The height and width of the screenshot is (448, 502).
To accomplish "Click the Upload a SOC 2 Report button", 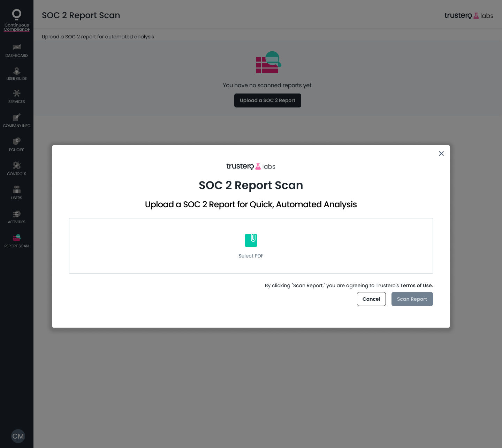I will coord(268,100).
